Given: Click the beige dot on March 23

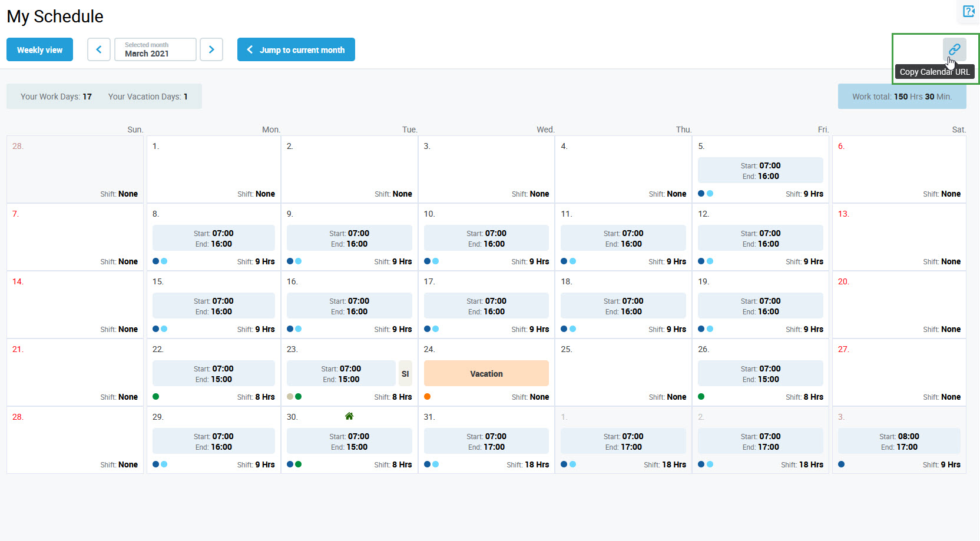Looking at the screenshot, I should (290, 397).
